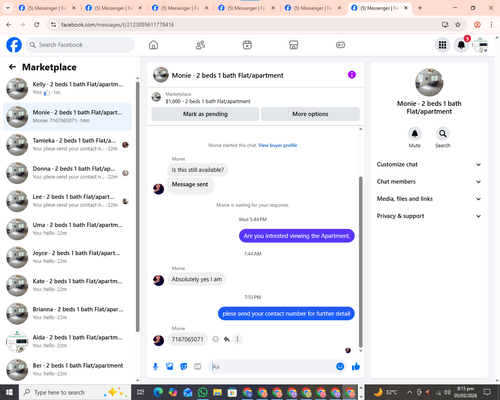Open View buyer profile link
Viewport: 500px width, 400px height.
(277, 145)
